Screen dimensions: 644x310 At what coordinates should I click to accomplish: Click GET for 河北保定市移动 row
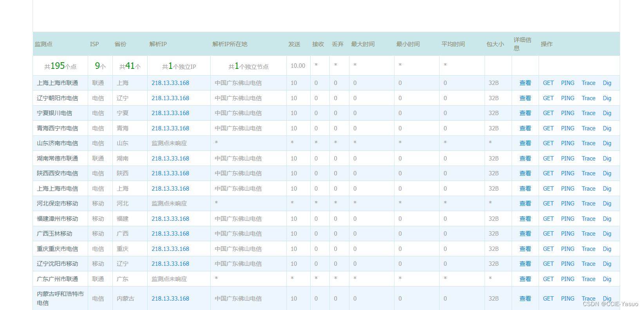548,204
